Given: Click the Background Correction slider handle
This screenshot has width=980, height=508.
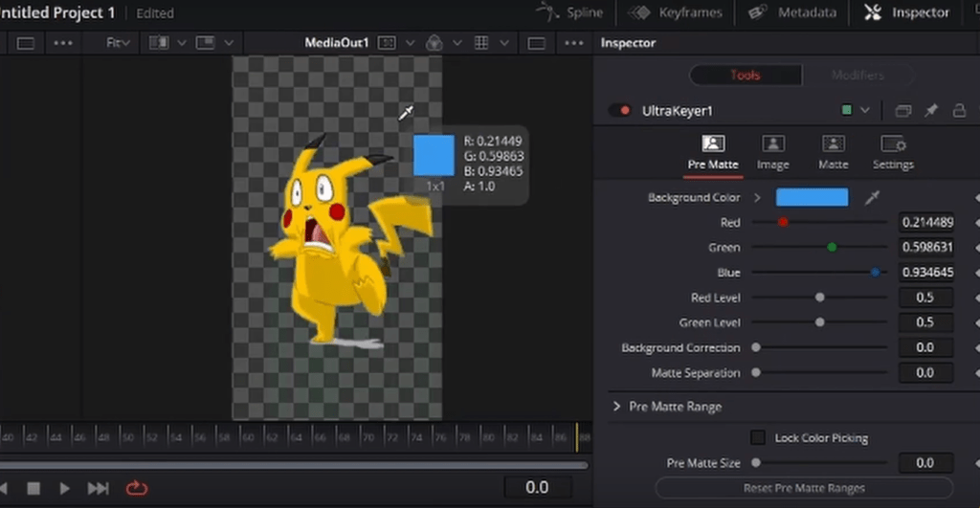Looking at the screenshot, I should tap(756, 347).
